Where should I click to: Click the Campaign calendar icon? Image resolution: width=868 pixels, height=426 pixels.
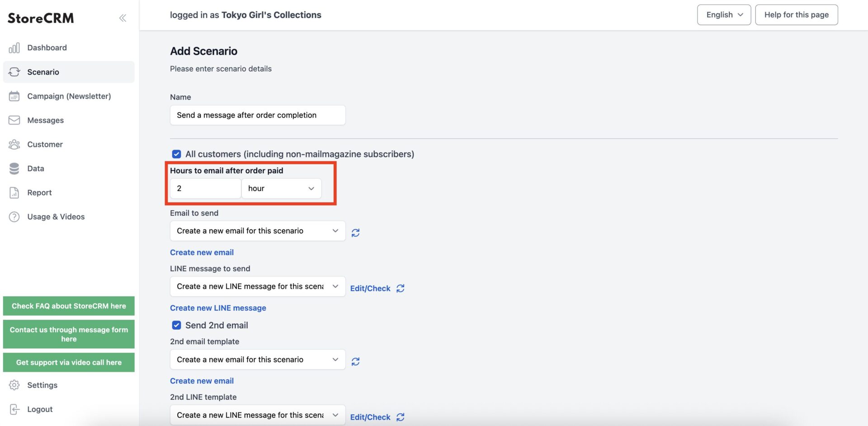[x=14, y=96]
